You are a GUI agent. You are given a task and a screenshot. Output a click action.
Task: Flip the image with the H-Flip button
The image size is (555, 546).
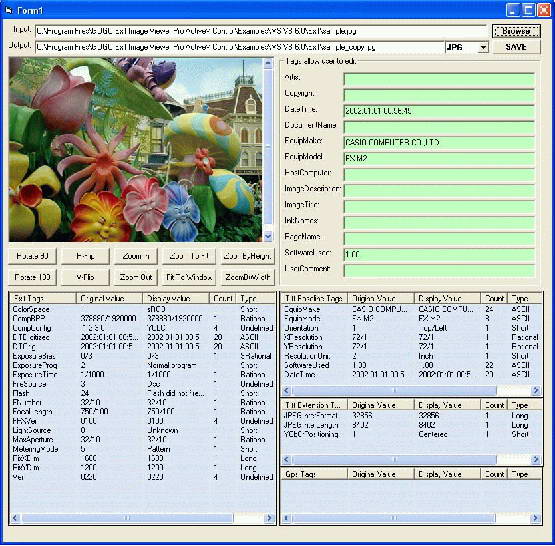click(85, 256)
